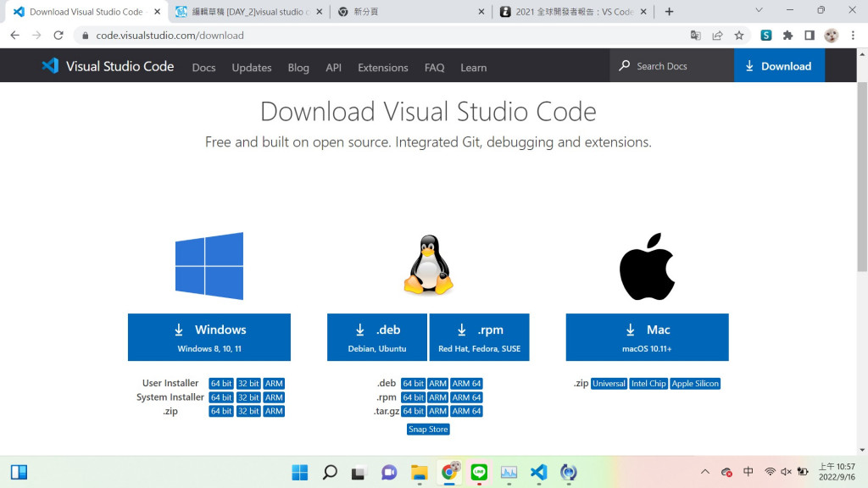
Task: Click the Windows logo image
Action: pos(209,266)
